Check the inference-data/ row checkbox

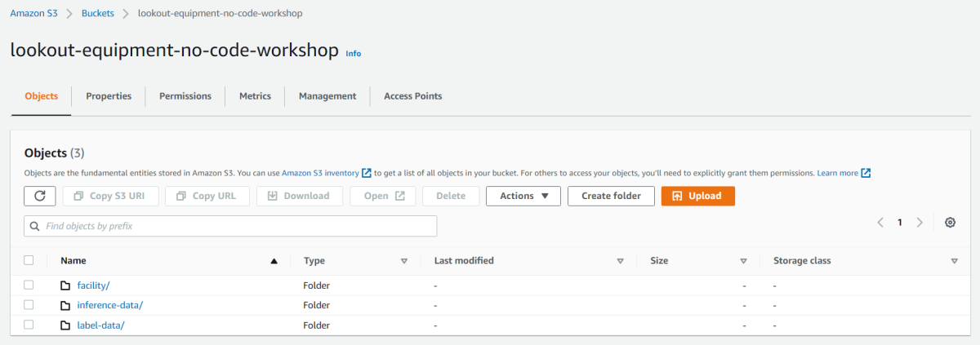coord(29,304)
